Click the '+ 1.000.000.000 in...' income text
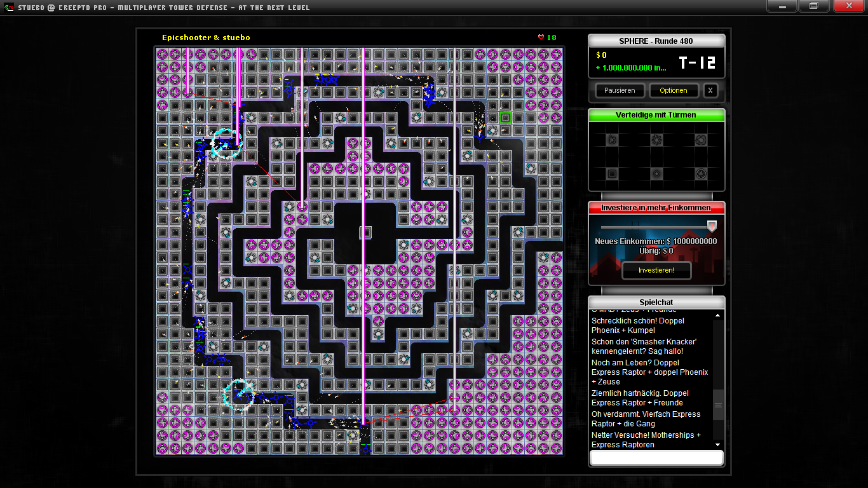This screenshot has height=488, width=868. [x=631, y=68]
